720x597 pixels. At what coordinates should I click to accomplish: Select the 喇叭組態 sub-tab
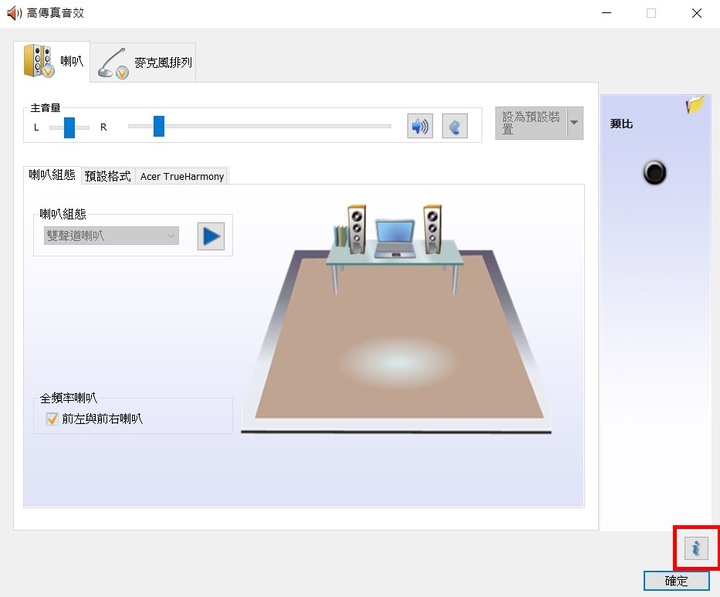pyautogui.click(x=52, y=175)
